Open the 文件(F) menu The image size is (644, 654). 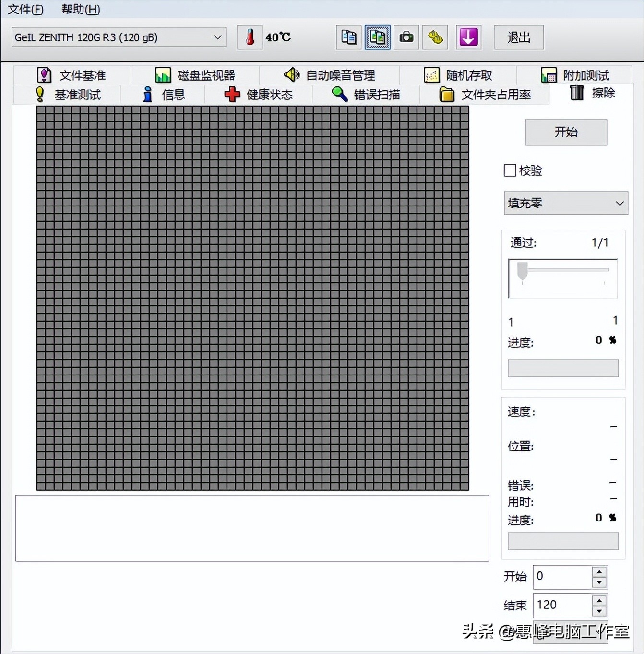coord(25,9)
